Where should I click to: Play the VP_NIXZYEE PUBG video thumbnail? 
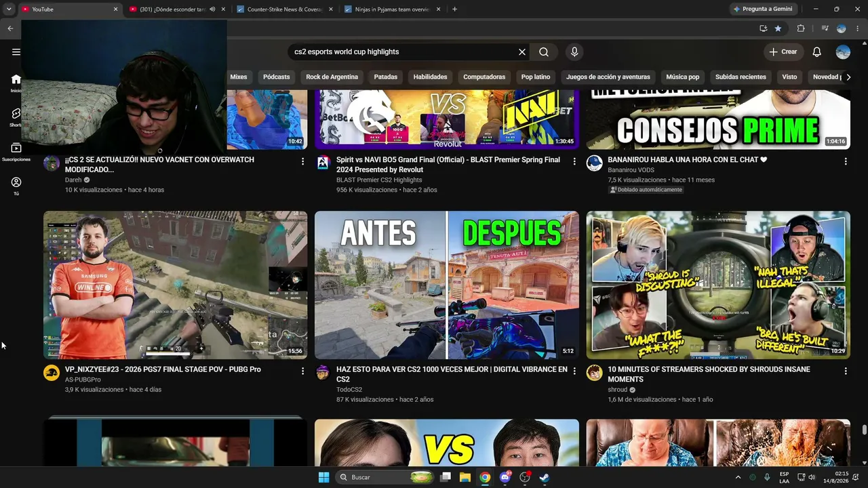[x=175, y=285]
